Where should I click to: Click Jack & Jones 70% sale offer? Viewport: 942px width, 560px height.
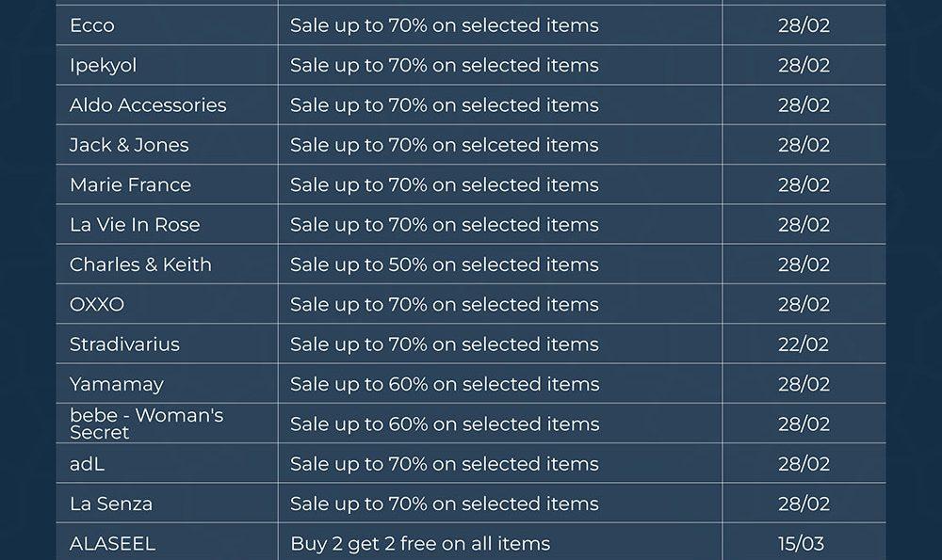pos(445,145)
